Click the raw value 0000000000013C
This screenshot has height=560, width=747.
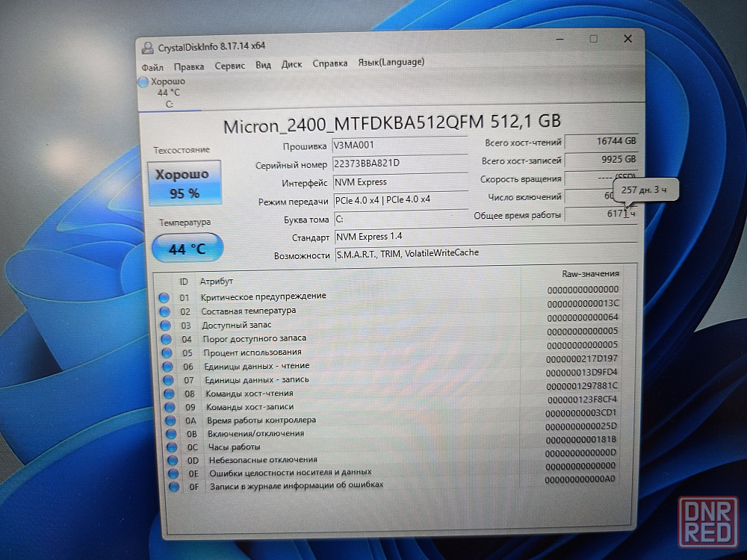point(583,303)
